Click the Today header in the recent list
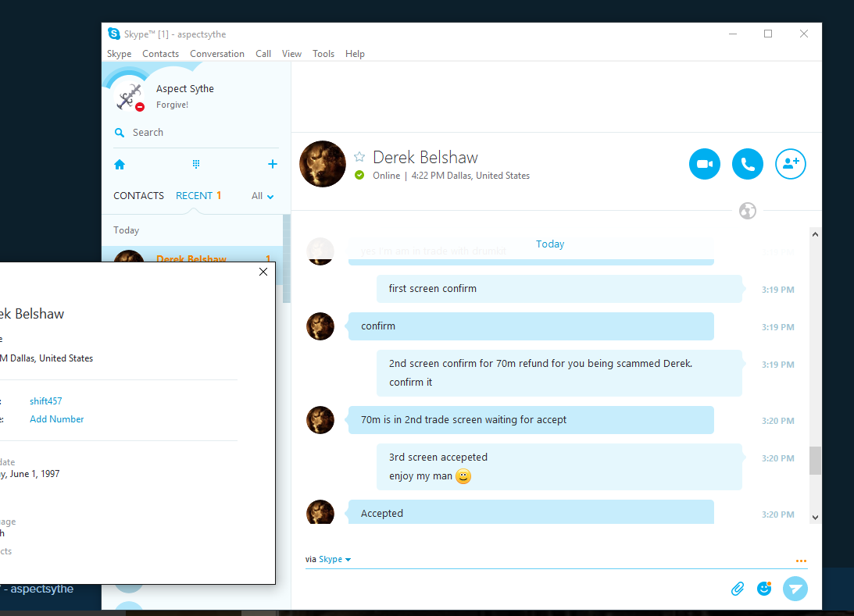Screen dimensions: 854x616 point(127,230)
